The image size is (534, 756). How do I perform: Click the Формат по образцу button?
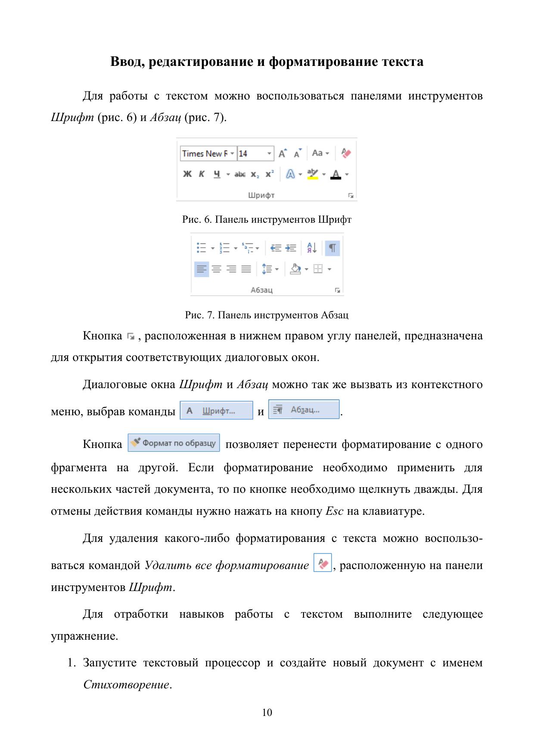(174, 443)
